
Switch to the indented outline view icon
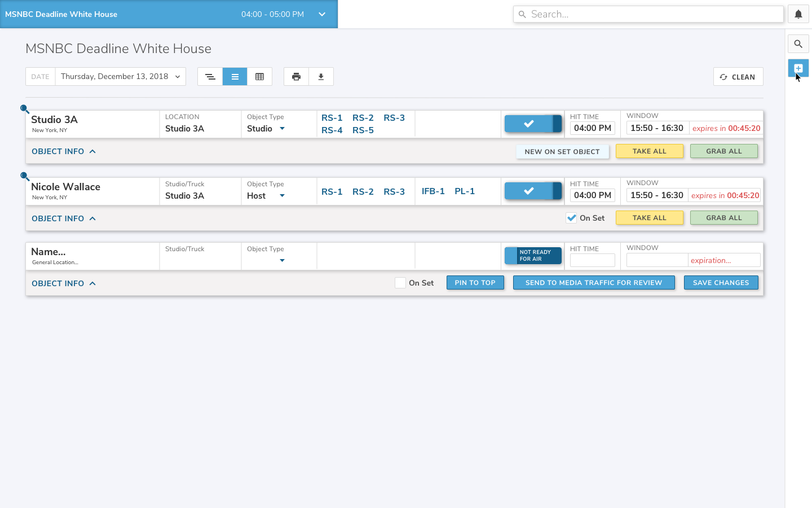coord(210,77)
